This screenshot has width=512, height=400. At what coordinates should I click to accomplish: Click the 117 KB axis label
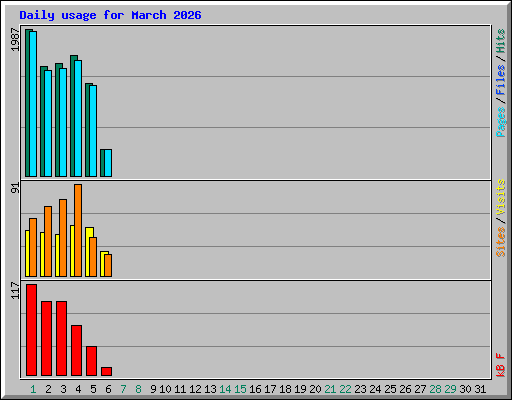pos(15,290)
